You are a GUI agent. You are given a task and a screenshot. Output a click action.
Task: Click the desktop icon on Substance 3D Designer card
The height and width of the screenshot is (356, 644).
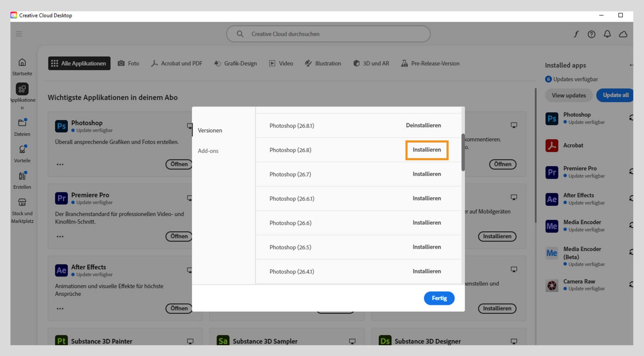click(x=514, y=341)
